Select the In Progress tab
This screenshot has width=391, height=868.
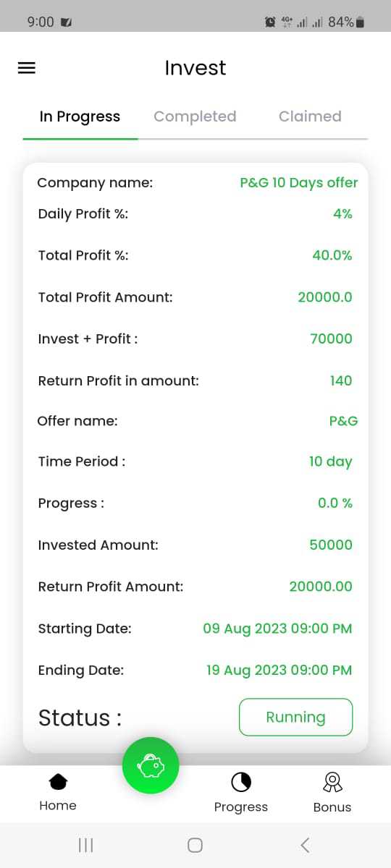[80, 116]
